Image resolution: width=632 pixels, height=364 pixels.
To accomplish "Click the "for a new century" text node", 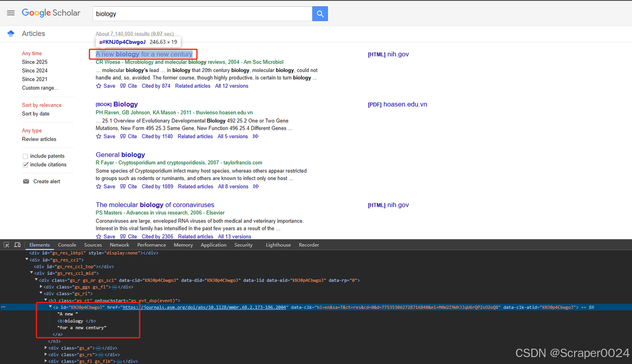I will click(x=81, y=328).
